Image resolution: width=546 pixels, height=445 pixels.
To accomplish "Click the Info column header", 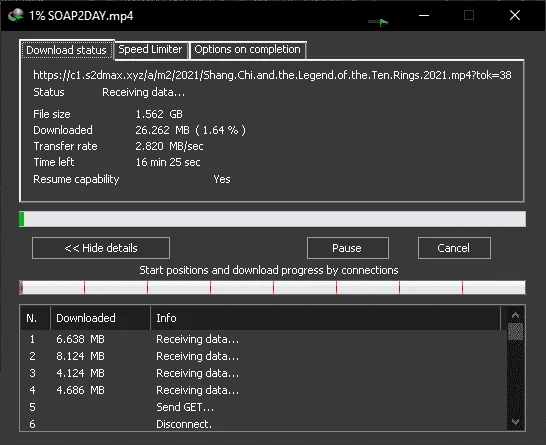I will point(325,318).
